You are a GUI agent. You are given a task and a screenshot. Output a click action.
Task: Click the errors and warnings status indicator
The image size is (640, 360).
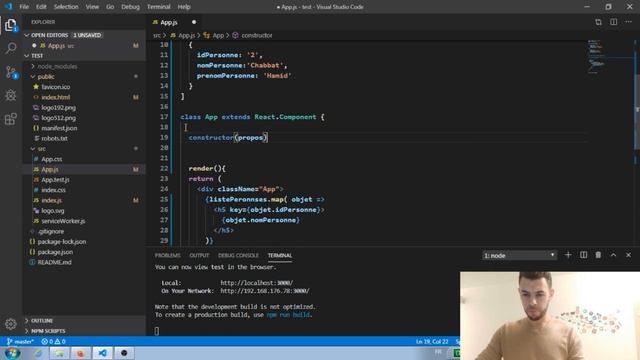53,341
